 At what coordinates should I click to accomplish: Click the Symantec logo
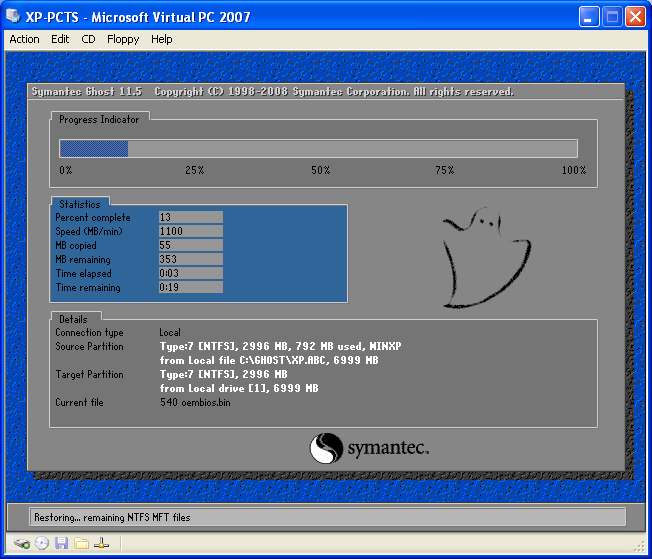(369, 448)
